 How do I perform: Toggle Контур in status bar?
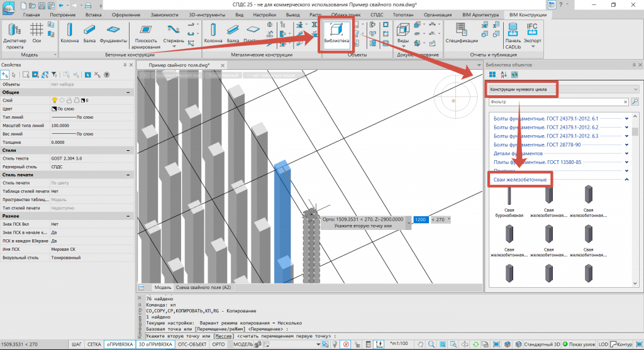point(621,344)
